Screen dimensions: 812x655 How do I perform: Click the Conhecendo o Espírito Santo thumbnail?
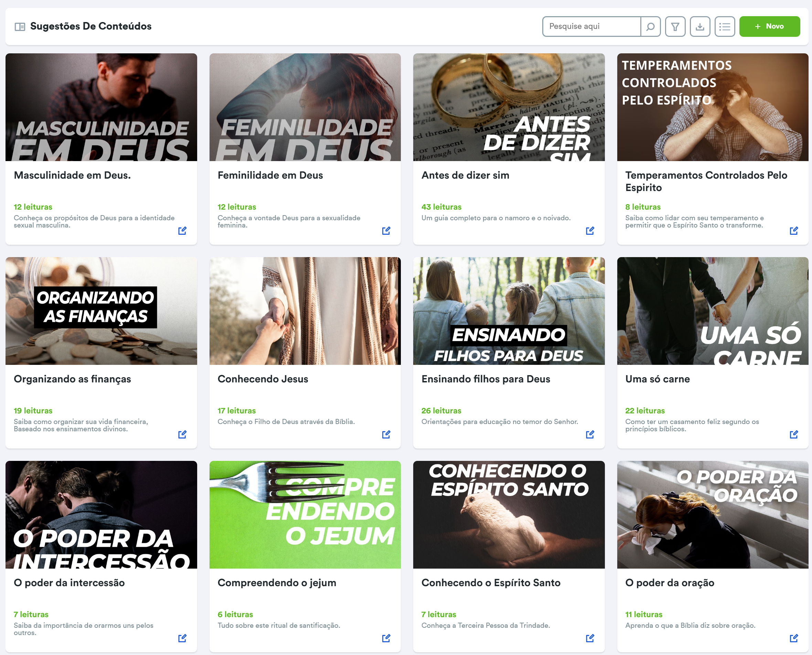509,515
